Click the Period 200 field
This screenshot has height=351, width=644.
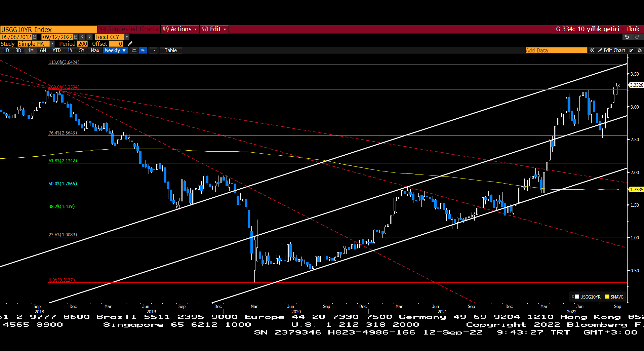tap(82, 44)
